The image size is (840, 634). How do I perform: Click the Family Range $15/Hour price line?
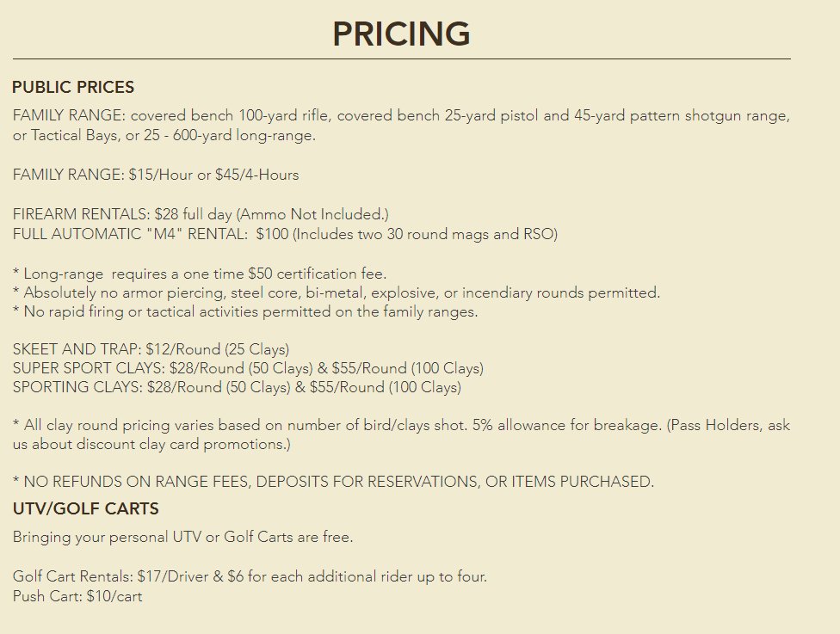coord(156,175)
